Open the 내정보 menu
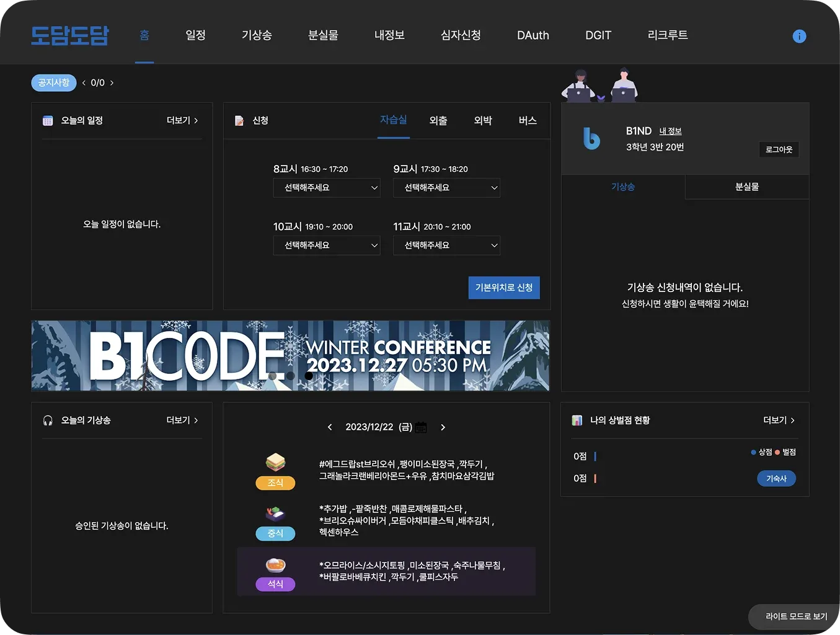The image size is (840, 635). point(389,35)
